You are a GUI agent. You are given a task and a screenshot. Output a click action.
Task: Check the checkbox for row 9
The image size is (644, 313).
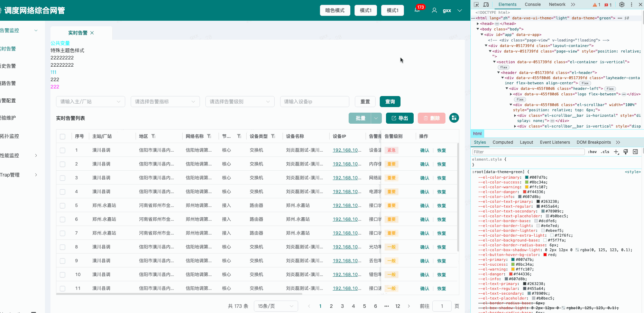63,261
